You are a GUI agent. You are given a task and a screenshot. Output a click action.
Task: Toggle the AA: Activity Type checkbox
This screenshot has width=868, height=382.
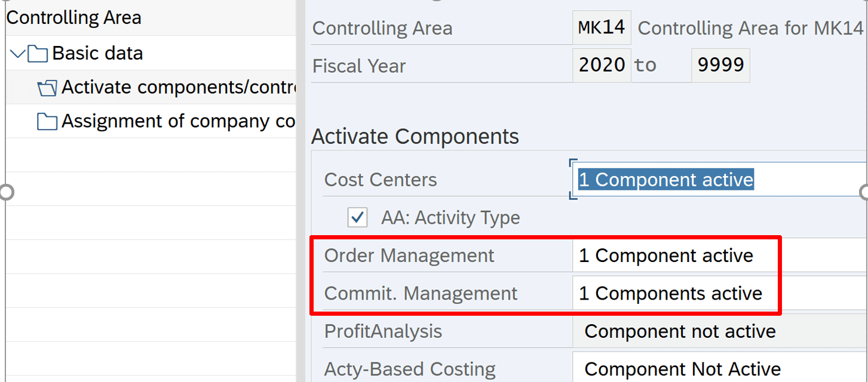[x=357, y=218]
